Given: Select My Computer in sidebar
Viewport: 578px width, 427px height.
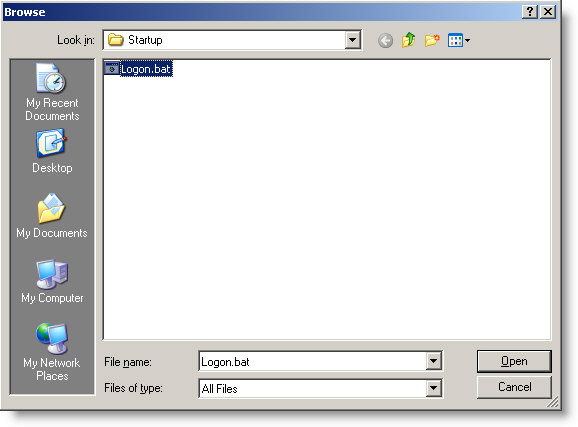Looking at the screenshot, I should [52, 281].
